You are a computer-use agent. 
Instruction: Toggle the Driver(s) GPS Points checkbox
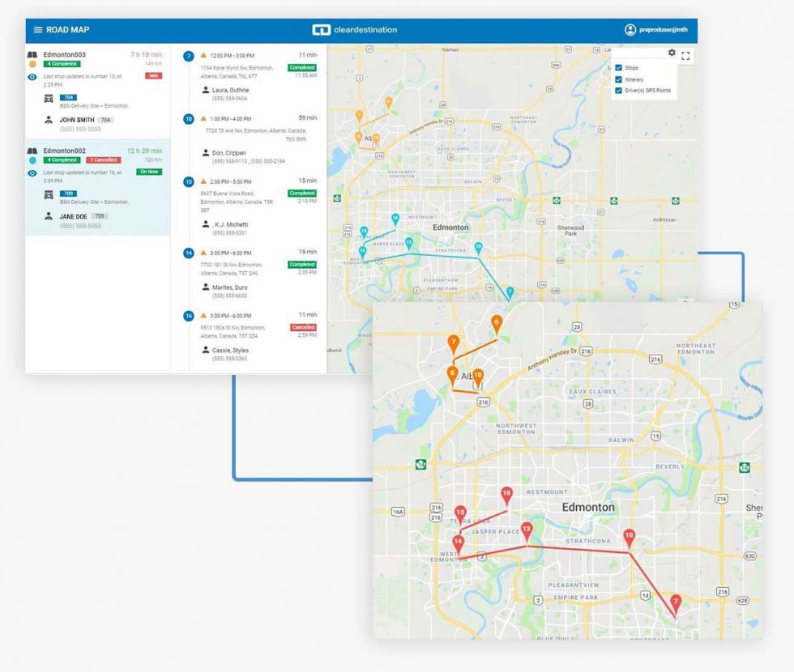619,90
